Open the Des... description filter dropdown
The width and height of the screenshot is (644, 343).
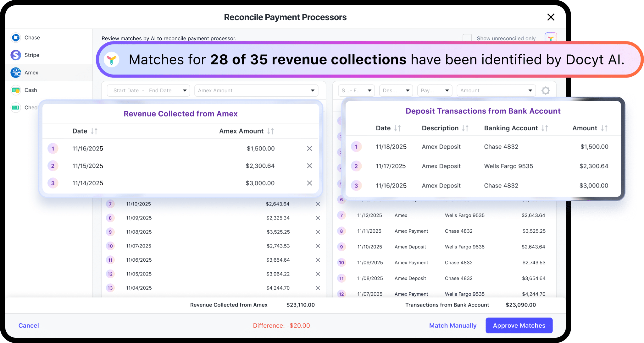tap(396, 90)
